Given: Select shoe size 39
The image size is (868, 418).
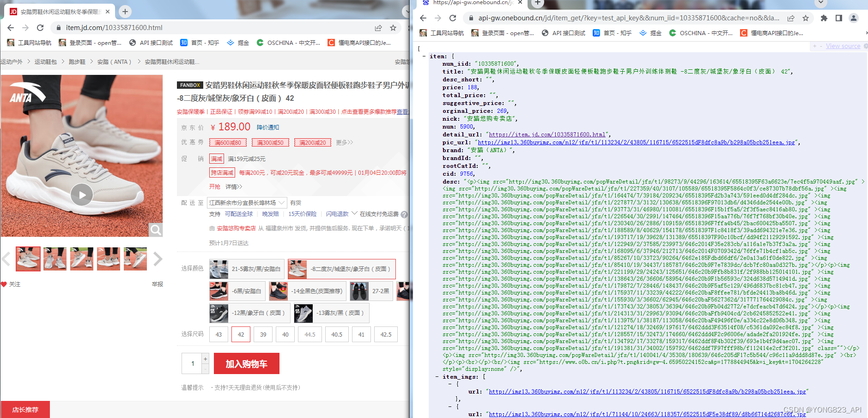Looking at the screenshot, I should tap(263, 334).
